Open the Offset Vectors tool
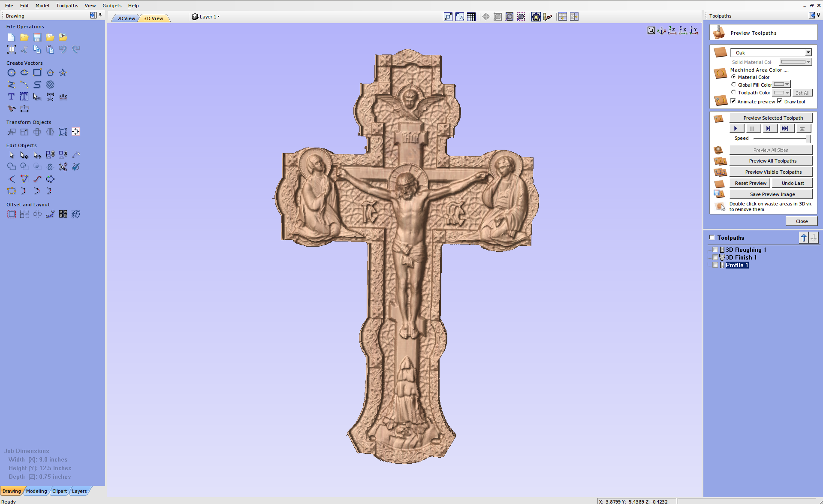The width and height of the screenshot is (823, 504). [x=11, y=214]
